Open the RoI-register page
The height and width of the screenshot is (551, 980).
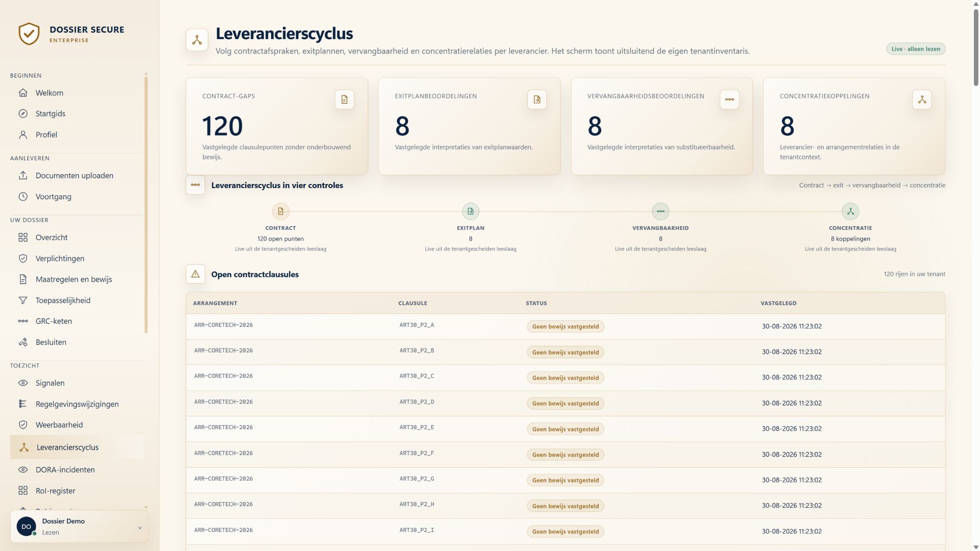tap(77, 491)
